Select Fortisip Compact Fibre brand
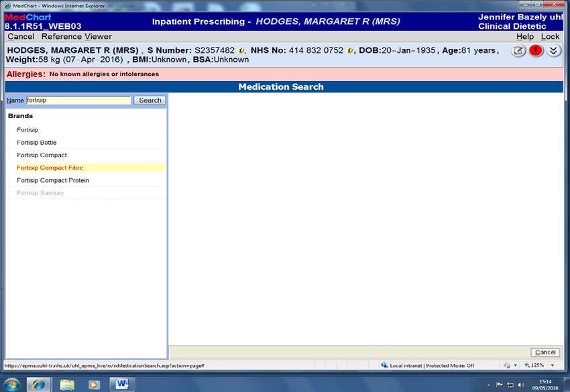 tap(50, 168)
